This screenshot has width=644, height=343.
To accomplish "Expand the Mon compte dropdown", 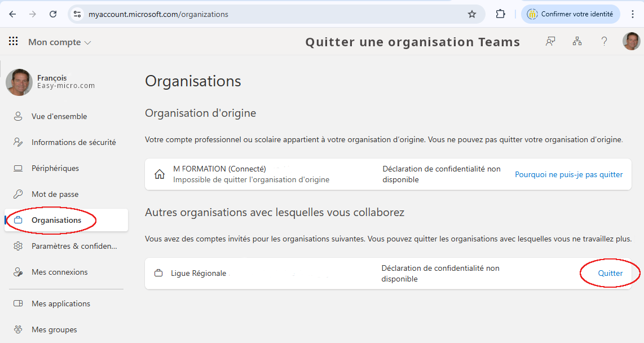I will [60, 42].
